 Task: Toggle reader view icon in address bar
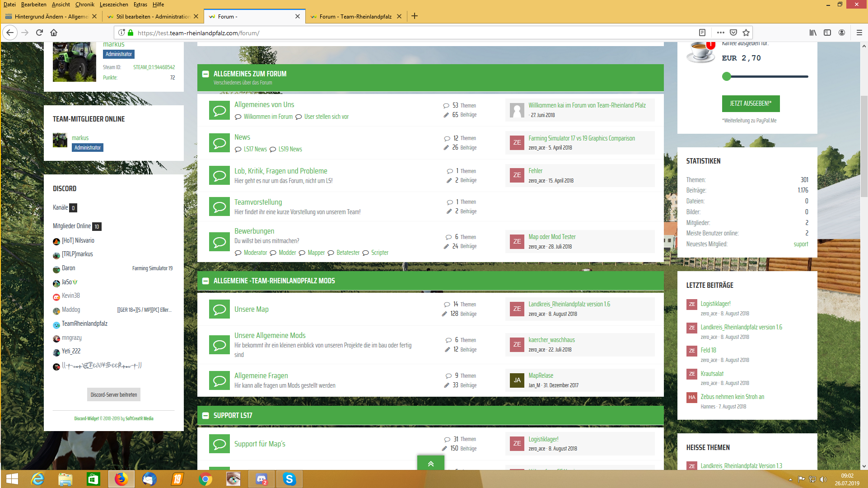(x=702, y=33)
